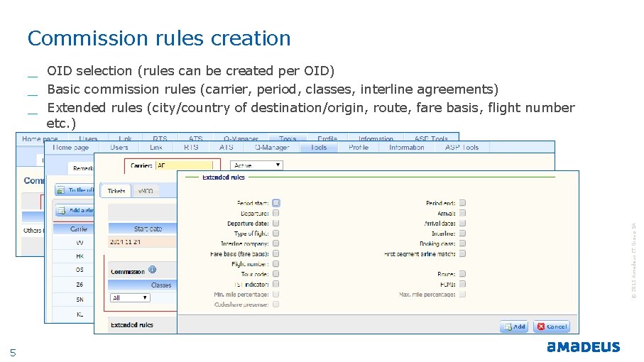Image resolution: width=644 pixels, height=362 pixels.
Task: Enable the Departure date checkbox
Action: [276, 223]
